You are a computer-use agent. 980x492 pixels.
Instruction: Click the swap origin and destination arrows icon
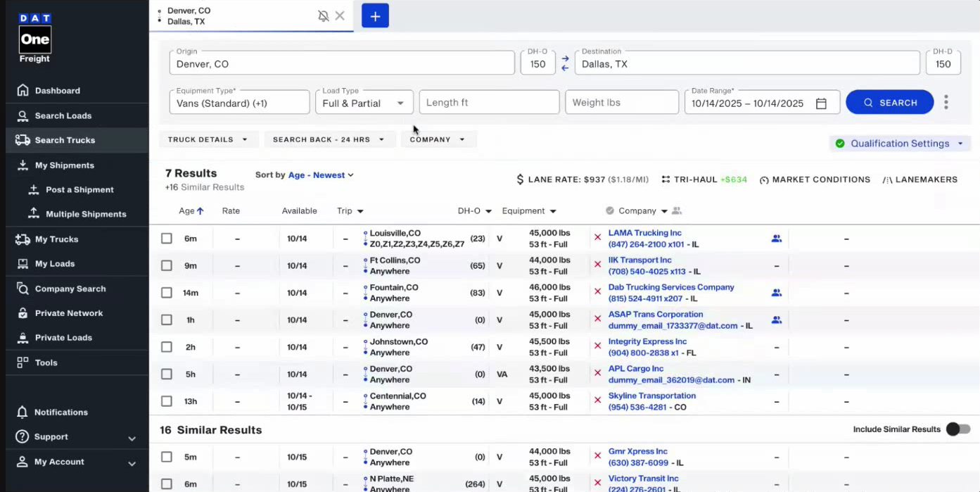pyautogui.click(x=565, y=63)
